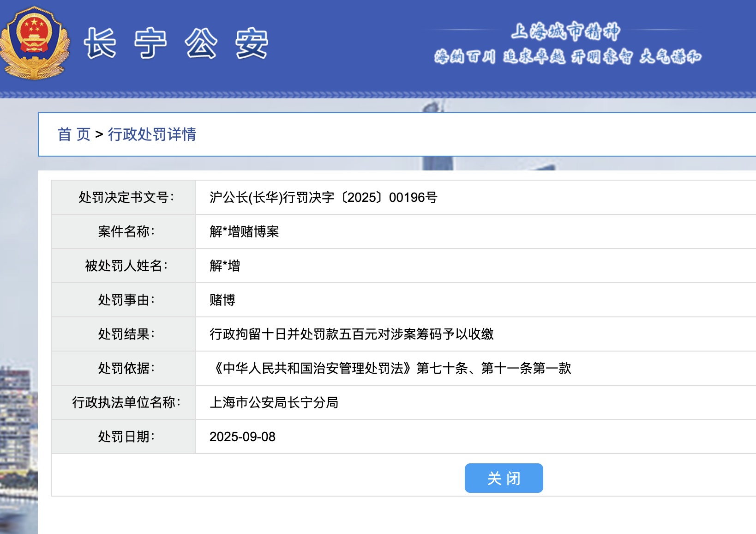The height and width of the screenshot is (534, 756).
Task: Click the police badge emblem logo
Action: [x=35, y=43]
